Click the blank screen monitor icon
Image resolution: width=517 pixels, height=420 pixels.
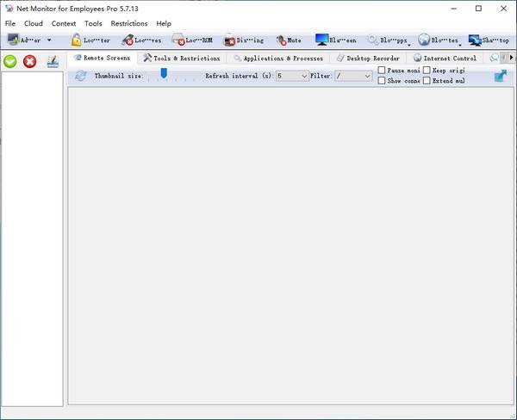pos(321,40)
